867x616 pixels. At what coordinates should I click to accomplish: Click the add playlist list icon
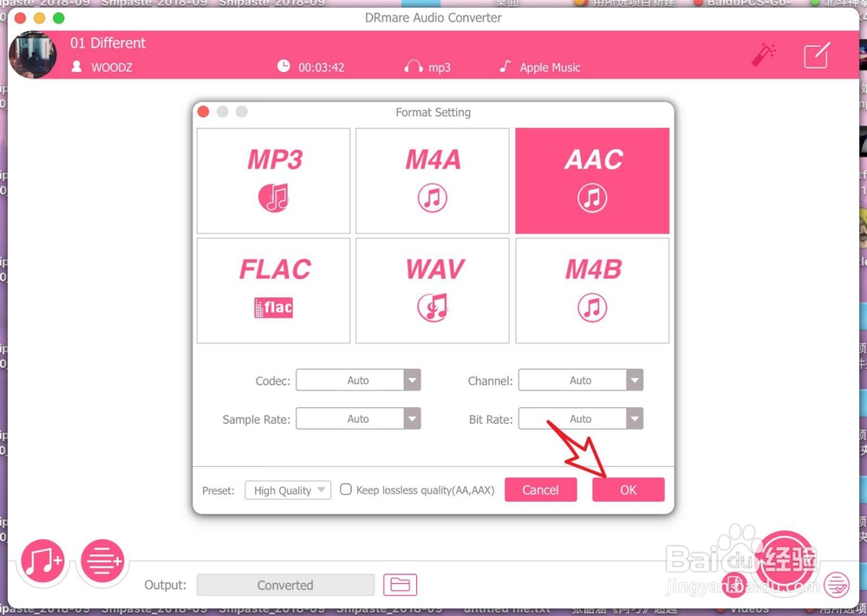102,561
